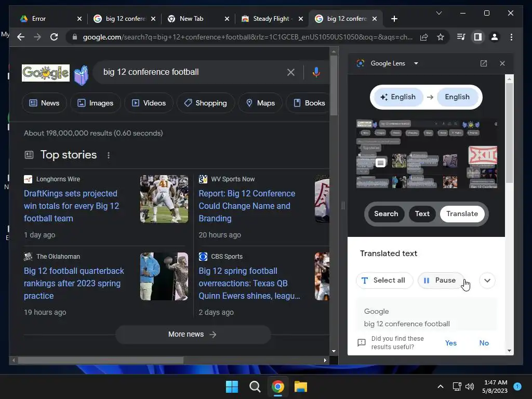Open Top stories three-dot options
Screen dimensions: 532x399
(x=109, y=155)
